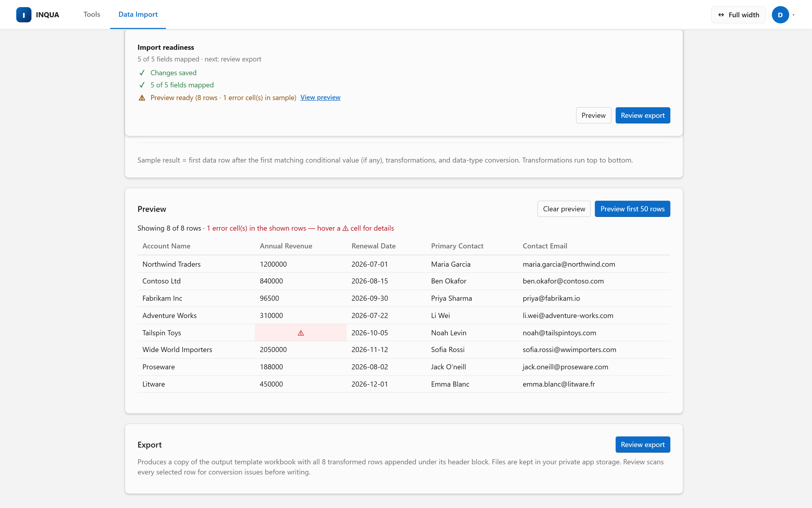Click contact name Noah Levin
This screenshot has width=812, height=508.
click(x=449, y=333)
